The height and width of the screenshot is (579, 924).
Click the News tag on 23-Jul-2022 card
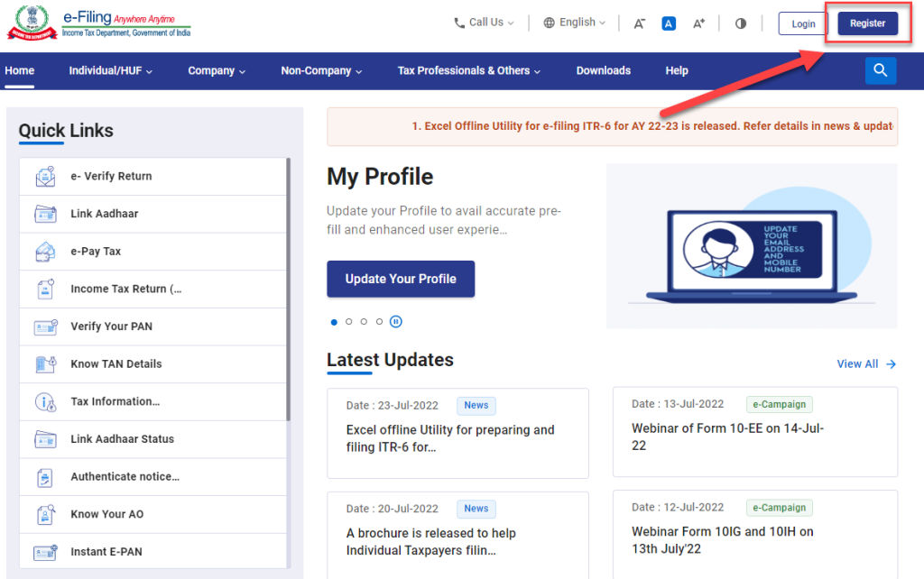pos(476,405)
